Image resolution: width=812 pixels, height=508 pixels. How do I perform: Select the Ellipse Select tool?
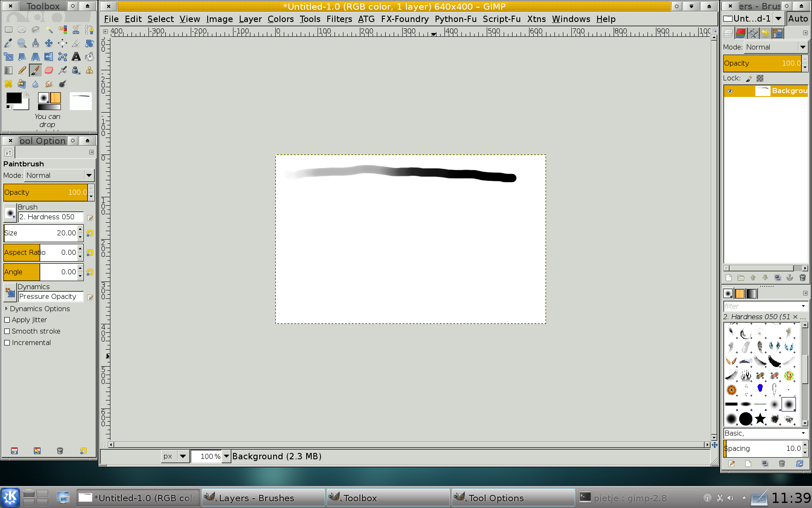tap(22, 30)
